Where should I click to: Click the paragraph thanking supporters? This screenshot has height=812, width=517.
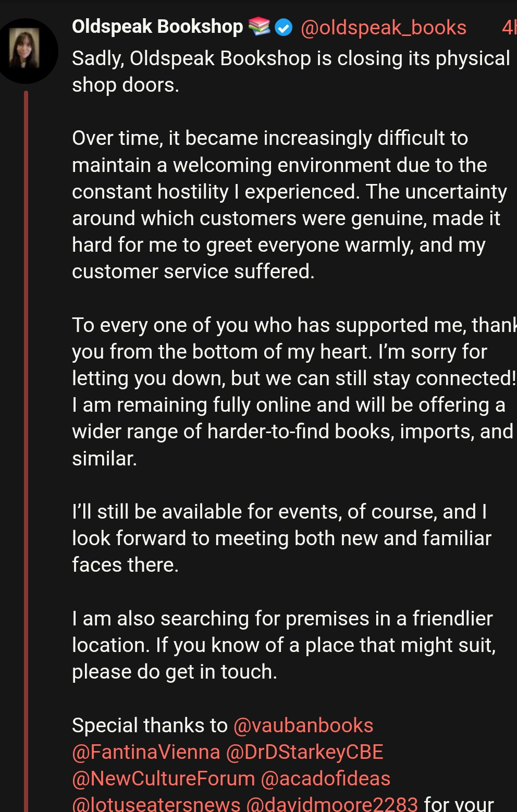coord(294,391)
